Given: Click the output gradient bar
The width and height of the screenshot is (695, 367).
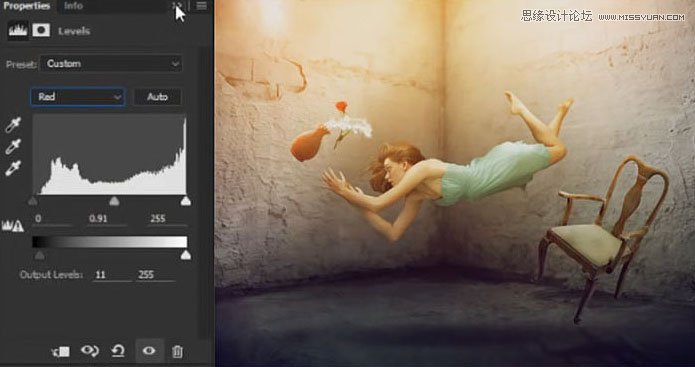Looking at the screenshot, I should (x=109, y=242).
